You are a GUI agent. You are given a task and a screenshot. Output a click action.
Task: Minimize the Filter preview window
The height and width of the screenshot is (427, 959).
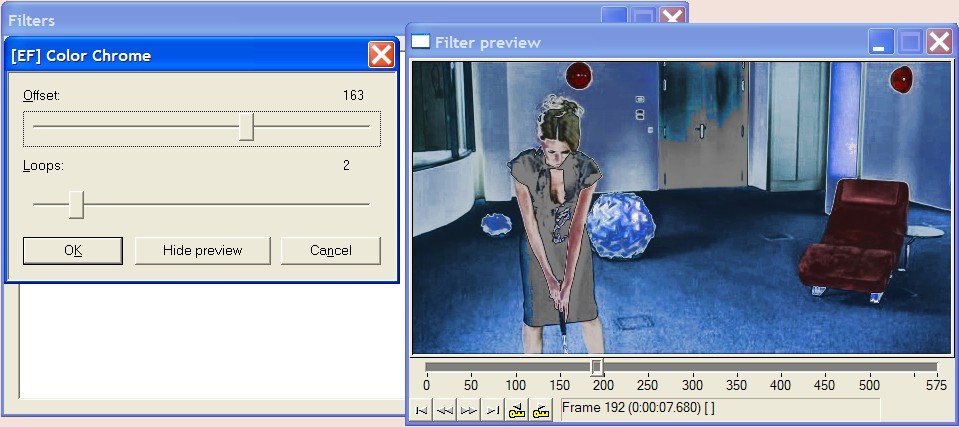click(881, 42)
